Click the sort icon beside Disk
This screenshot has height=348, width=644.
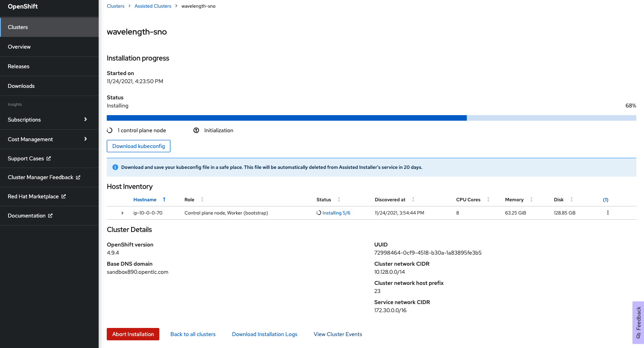tap(571, 200)
